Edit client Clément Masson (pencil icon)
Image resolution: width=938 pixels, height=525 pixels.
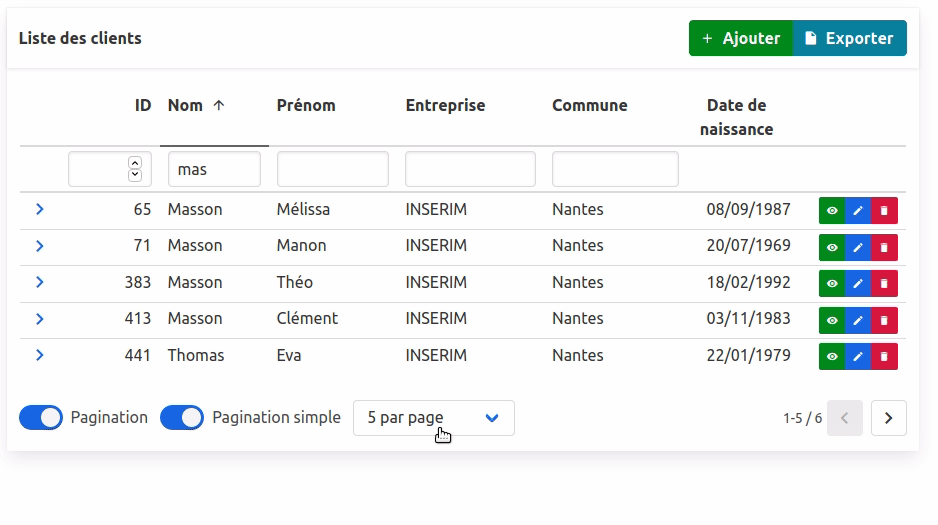coord(858,321)
